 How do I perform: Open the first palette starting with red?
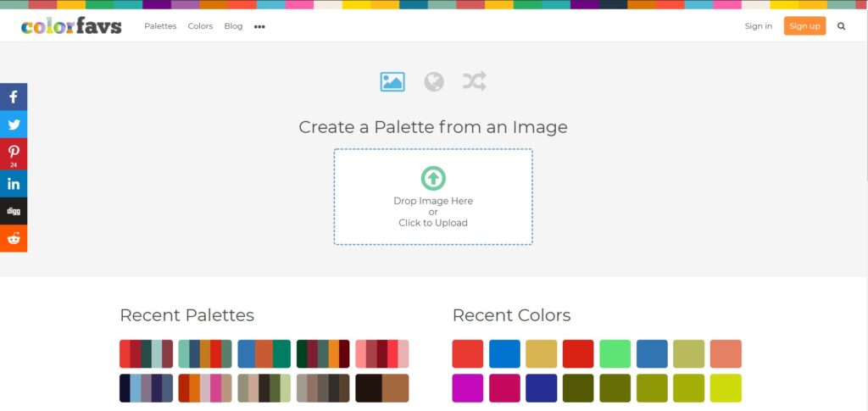click(146, 354)
